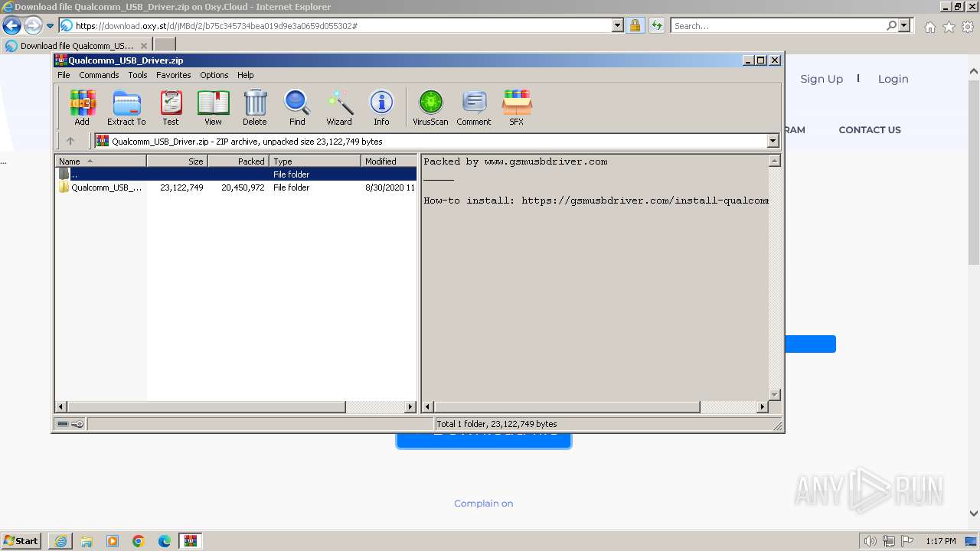Click the security lock icon in address bar

pyautogui.click(x=635, y=26)
